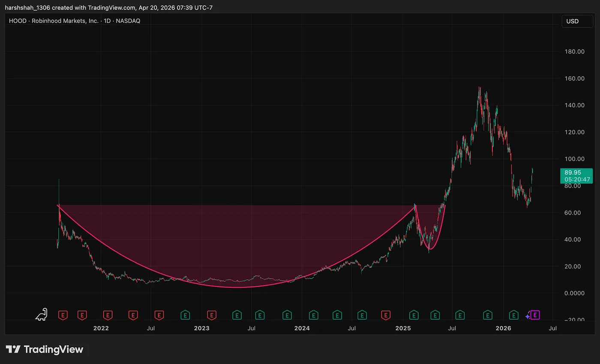Click the 160.00 price axis label
600x364 pixels.
(x=575, y=79)
